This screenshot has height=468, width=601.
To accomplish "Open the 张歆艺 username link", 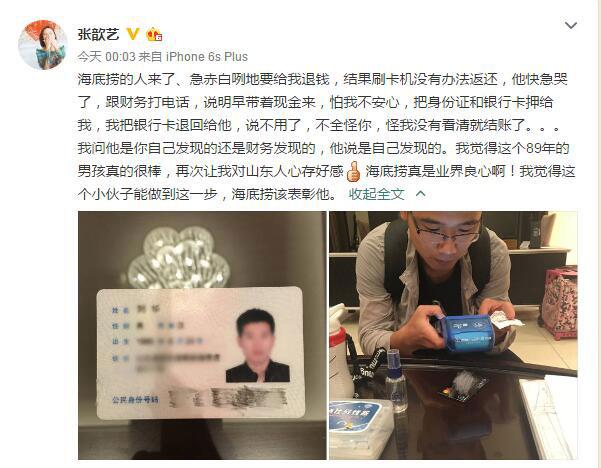I will coord(98,34).
